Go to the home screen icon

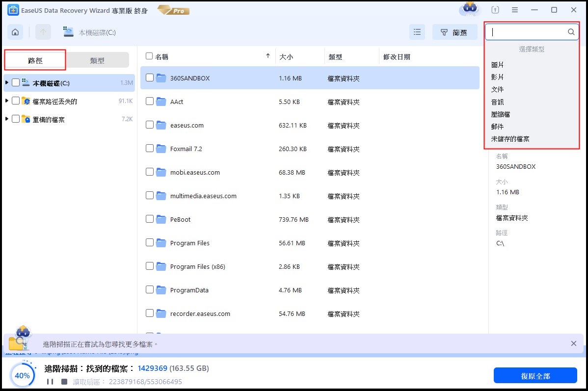tap(15, 32)
